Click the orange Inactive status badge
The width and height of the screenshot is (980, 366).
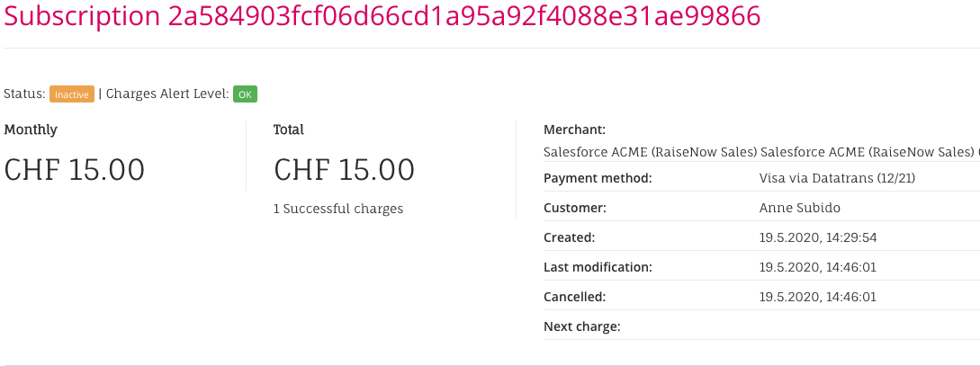(x=72, y=94)
